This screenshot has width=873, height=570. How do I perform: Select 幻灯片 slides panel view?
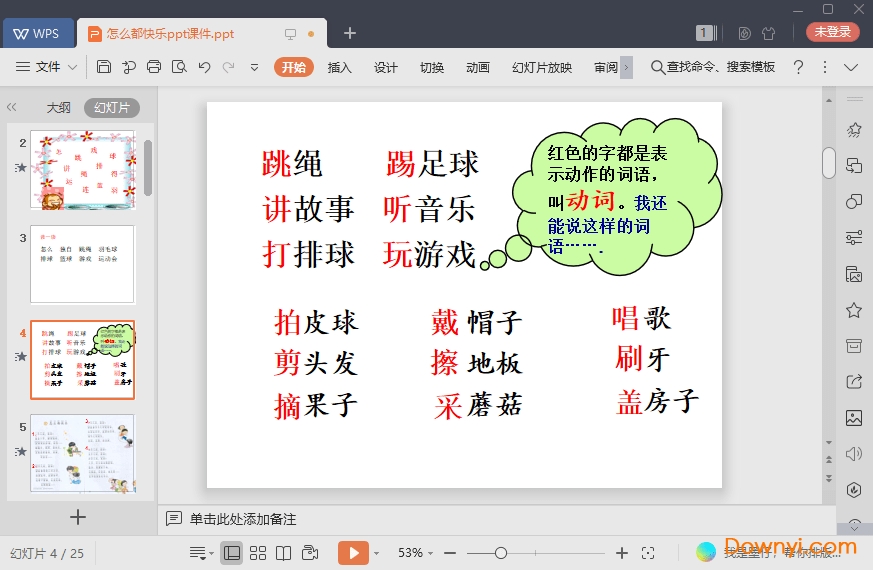(x=111, y=108)
